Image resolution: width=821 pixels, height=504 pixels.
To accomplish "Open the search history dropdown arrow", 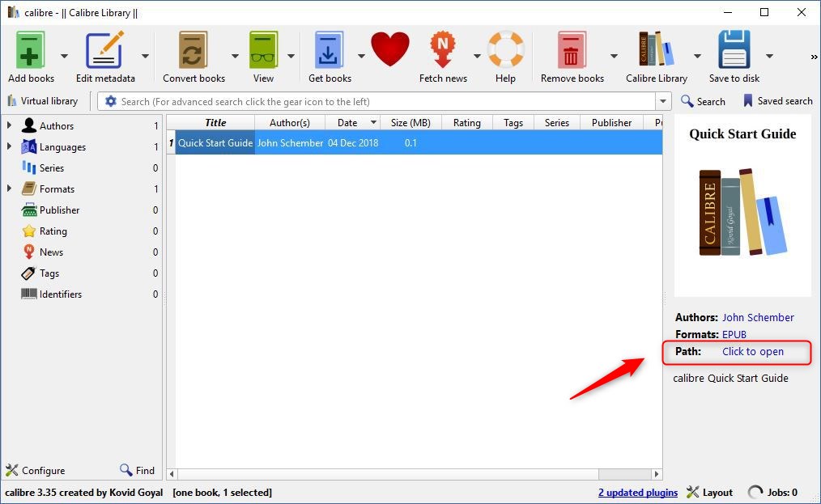I will pyautogui.click(x=664, y=101).
